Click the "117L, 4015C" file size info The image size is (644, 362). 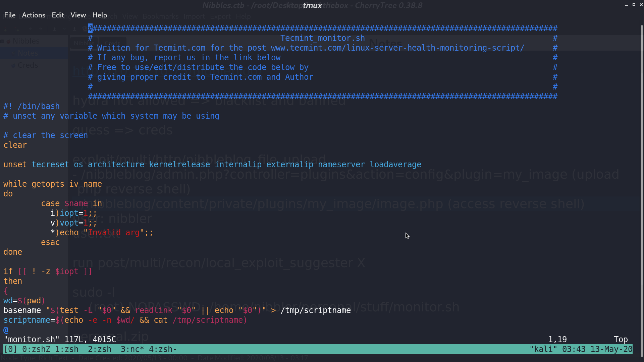pyautogui.click(x=90, y=340)
